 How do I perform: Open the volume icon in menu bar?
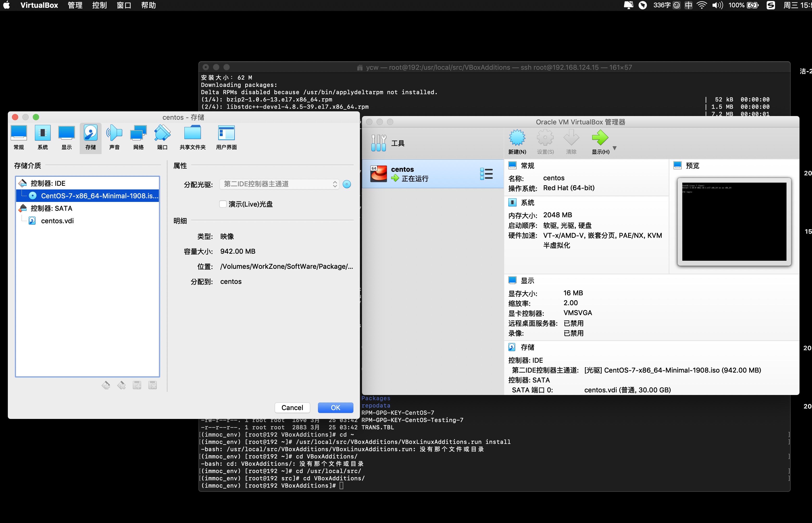pos(717,5)
